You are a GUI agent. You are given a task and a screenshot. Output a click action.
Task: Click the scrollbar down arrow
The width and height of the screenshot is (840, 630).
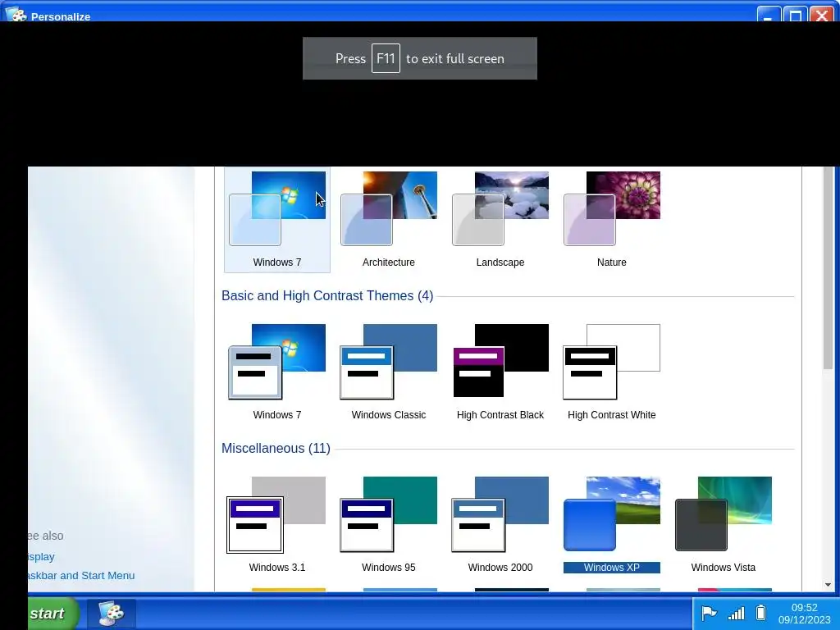pos(829,585)
